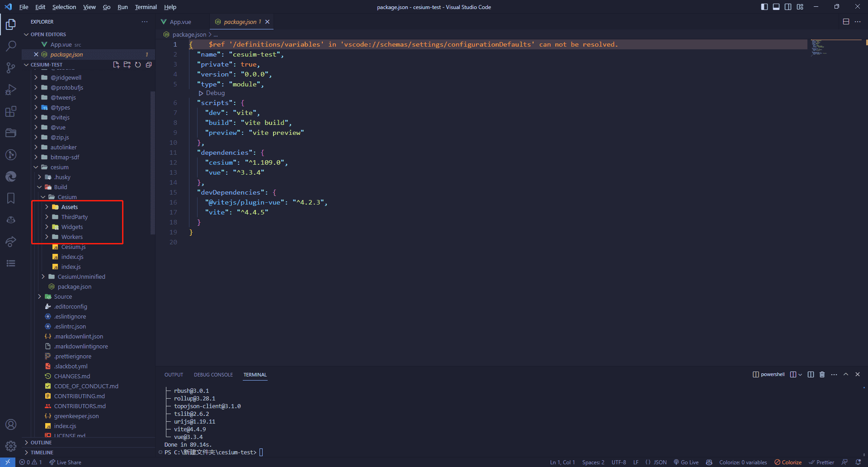868x467 pixels.
Task: Open Cesium.js file in Explorer
Action: click(73, 247)
